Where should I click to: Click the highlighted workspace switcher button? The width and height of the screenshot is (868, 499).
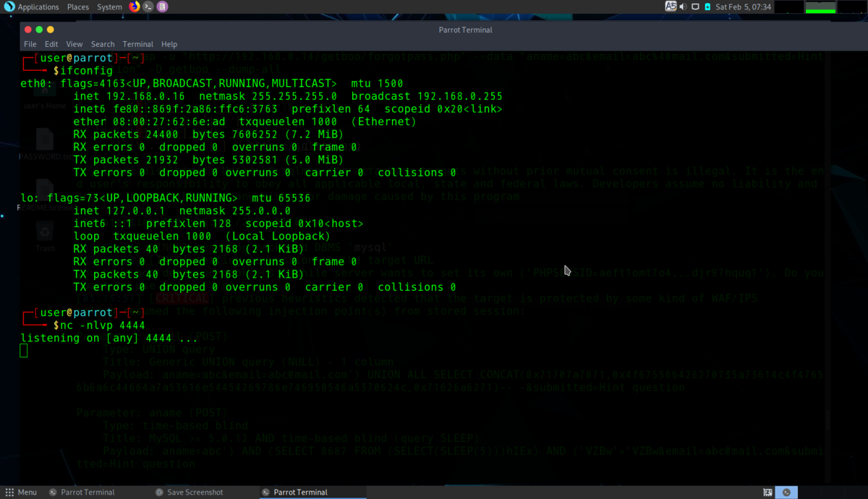tap(786, 492)
